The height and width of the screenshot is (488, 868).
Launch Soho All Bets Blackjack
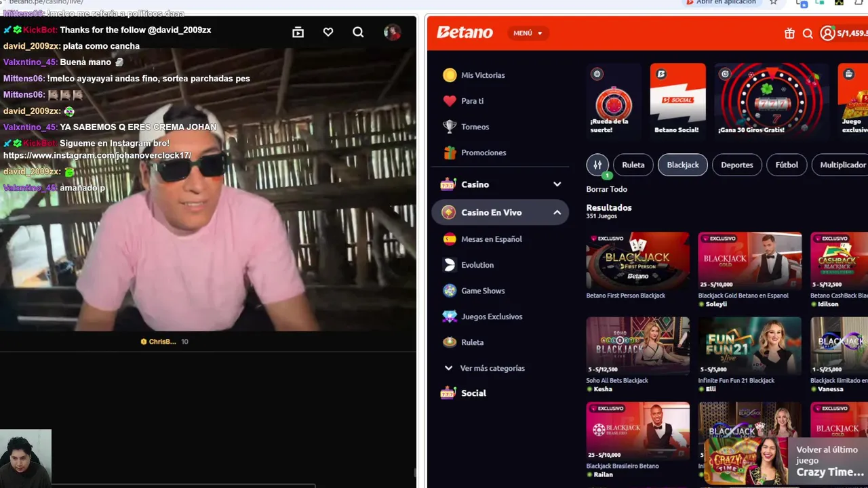(x=638, y=346)
